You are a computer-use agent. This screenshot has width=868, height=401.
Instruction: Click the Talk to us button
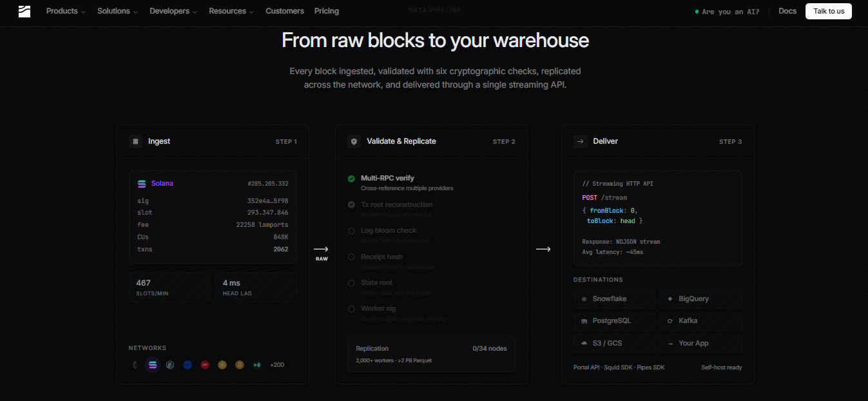click(829, 11)
